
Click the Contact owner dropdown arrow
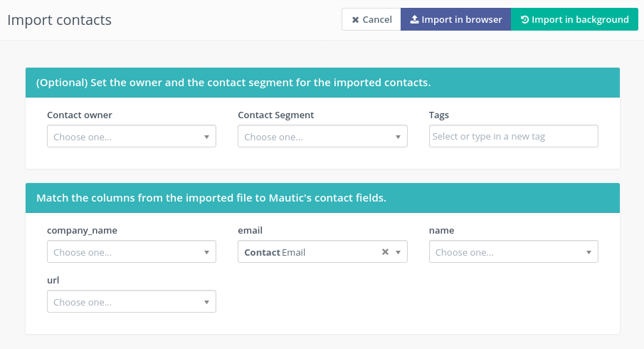pyautogui.click(x=206, y=137)
